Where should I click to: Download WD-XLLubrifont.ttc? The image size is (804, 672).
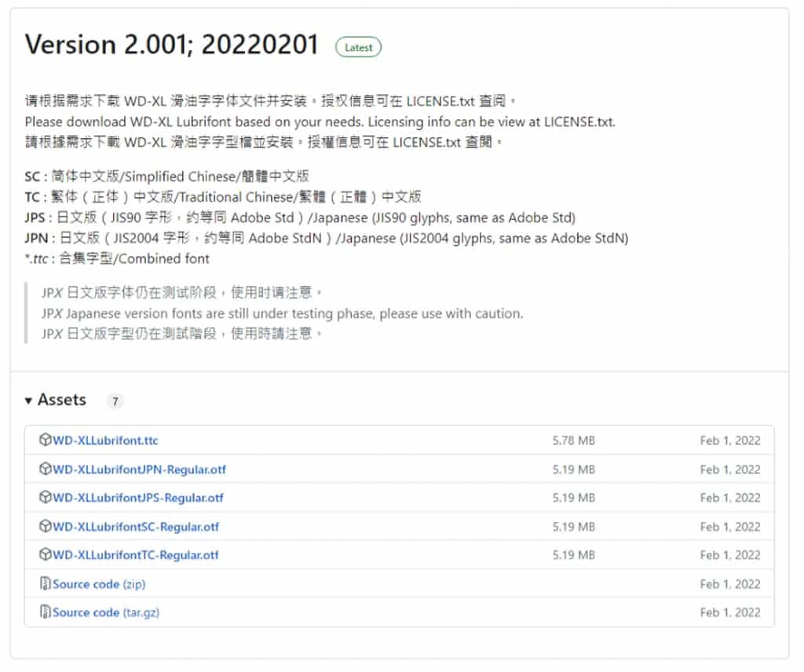[x=105, y=440]
